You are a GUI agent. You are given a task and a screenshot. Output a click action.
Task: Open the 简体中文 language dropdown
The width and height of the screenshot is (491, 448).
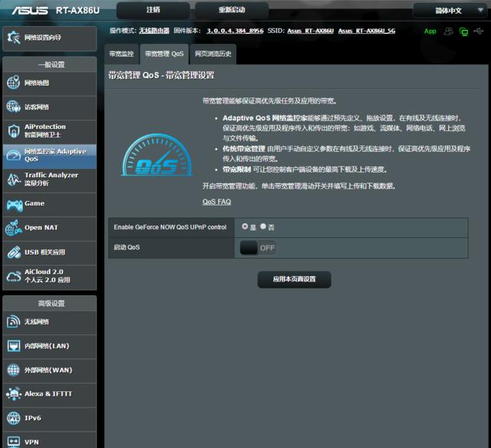[449, 11]
